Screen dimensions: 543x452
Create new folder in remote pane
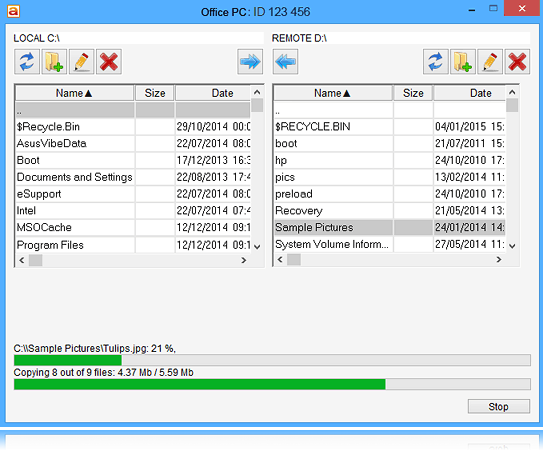coord(463,62)
